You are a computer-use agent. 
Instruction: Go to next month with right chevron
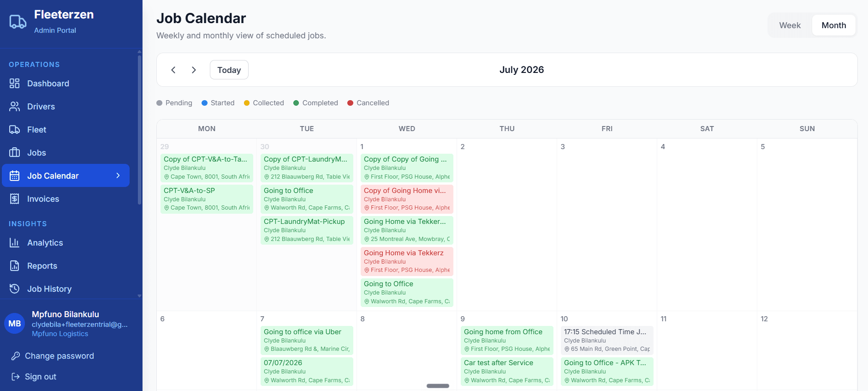click(x=194, y=70)
